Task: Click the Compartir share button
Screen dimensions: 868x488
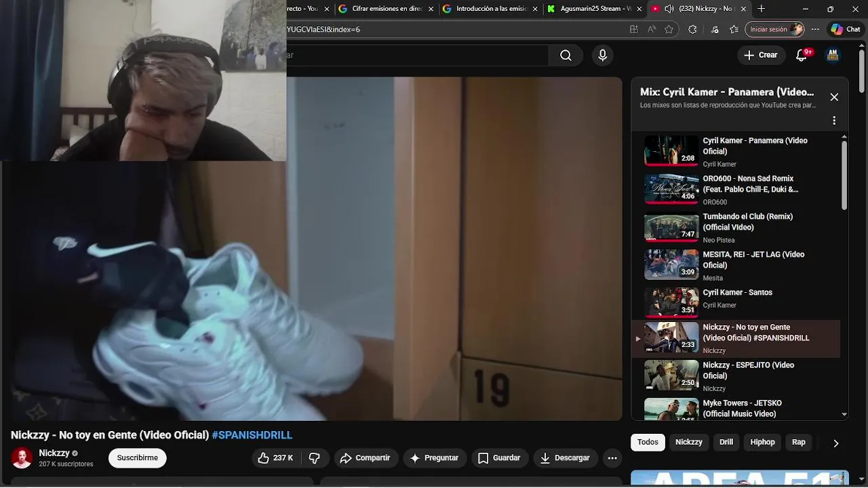Action: pos(365,458)
